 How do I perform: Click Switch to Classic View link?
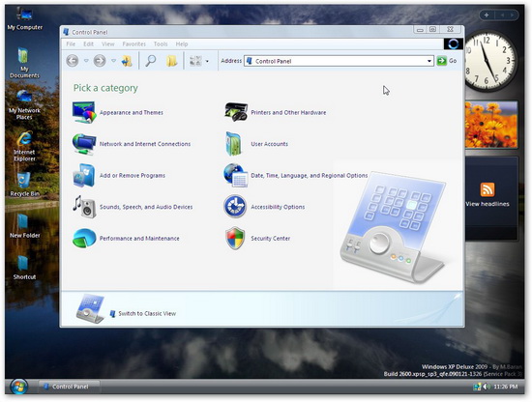[x=147, y=313]
